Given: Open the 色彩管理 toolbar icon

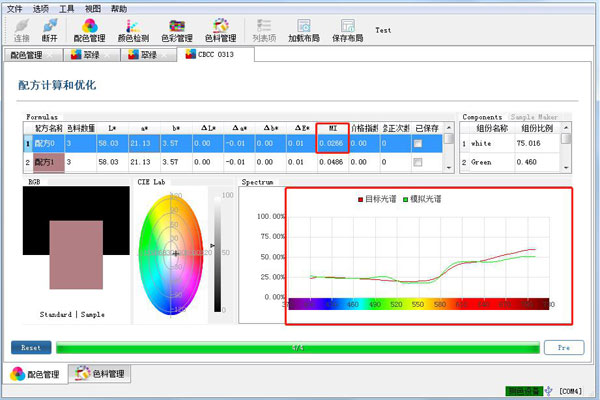Looking at the screenshot, I should point(177,28).
